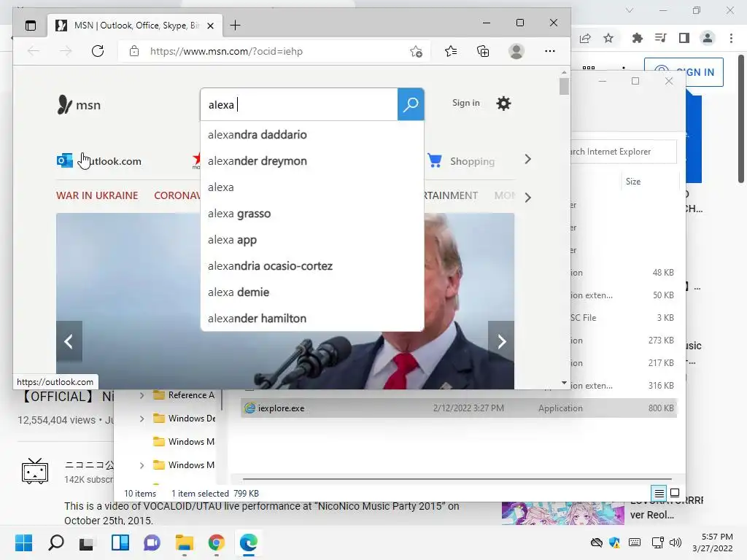Open Chrome three-dot menu
Image resolution: width=747 pixels, height=560 pixels.
[731, 38]
